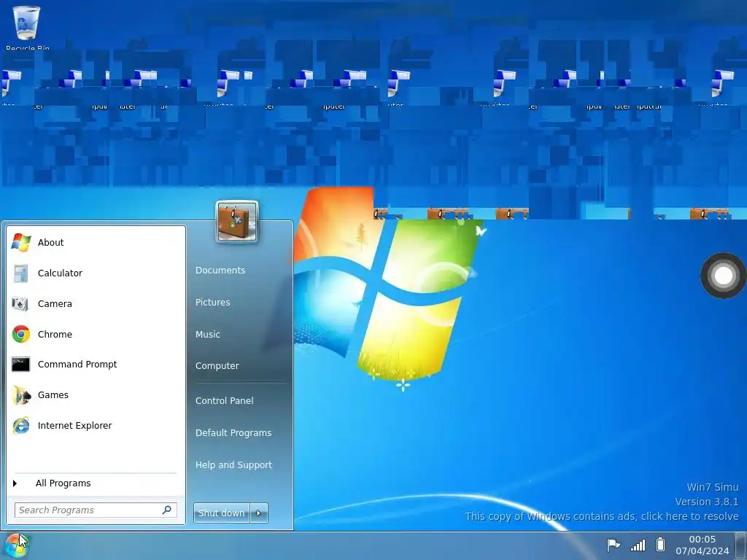Open Computer from Start menu

[x=217, y=366]
